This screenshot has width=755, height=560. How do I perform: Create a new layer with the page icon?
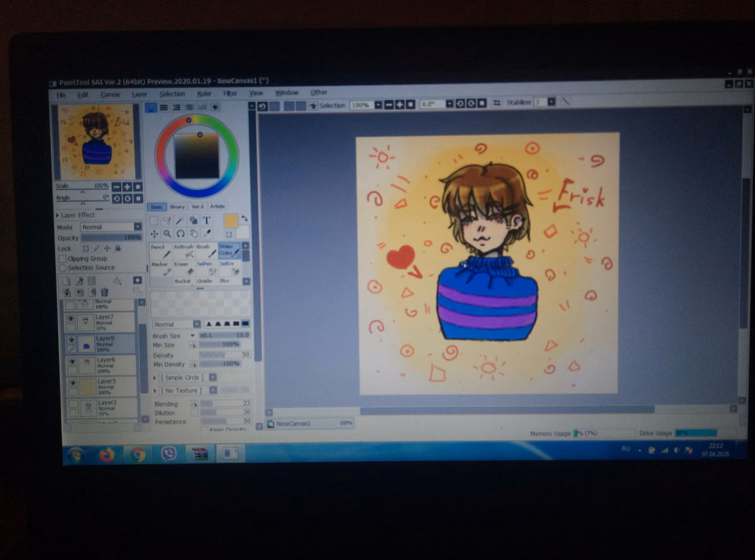[66, 281]
